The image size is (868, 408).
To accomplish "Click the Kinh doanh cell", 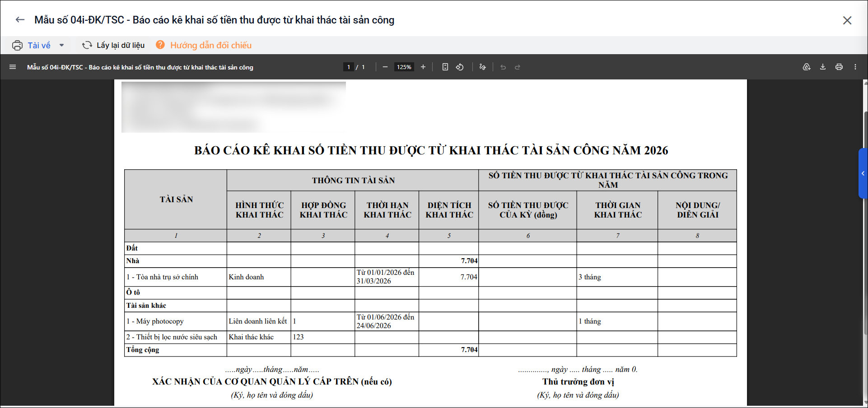I will (259, 277).
